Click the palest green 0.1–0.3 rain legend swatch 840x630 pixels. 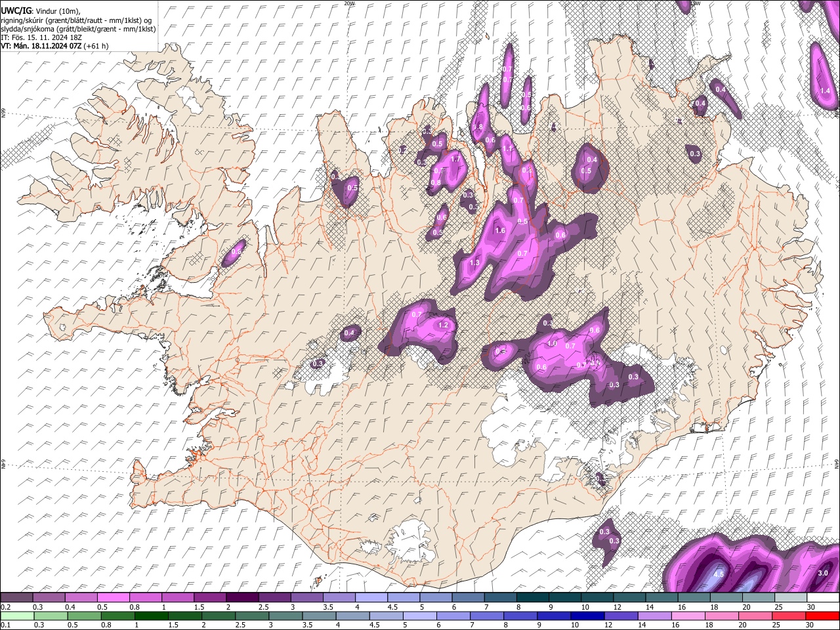[16, 616]
